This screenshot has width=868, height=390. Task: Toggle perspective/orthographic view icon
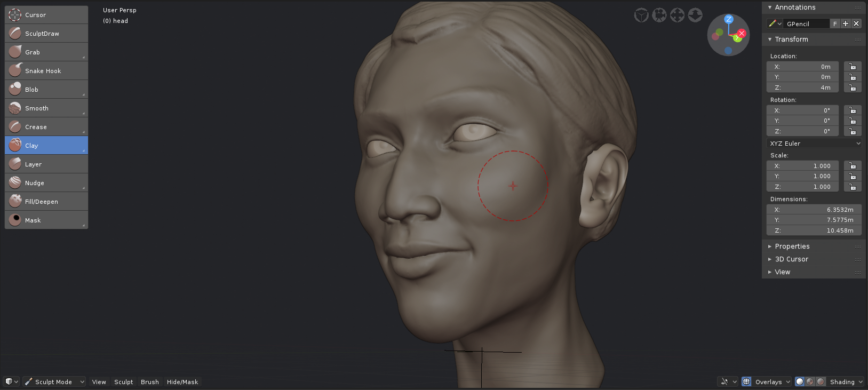(x=641, y=15)
